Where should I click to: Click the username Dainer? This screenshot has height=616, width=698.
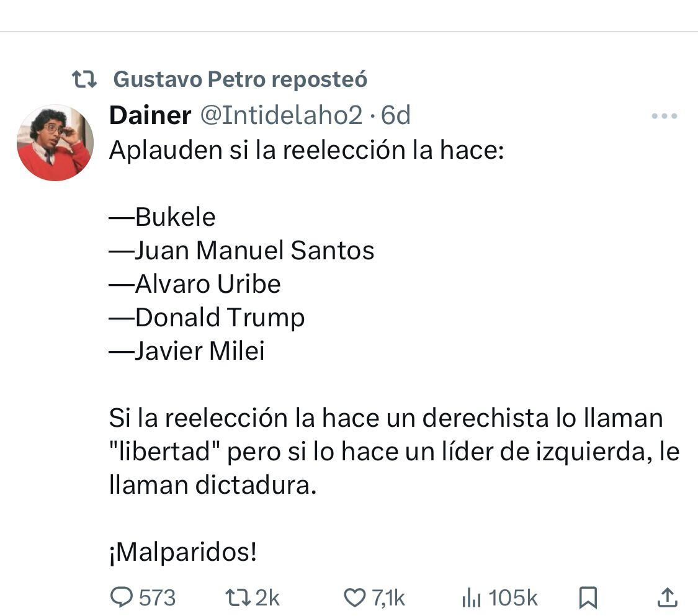pyautogui.click(x=150, y=115)
